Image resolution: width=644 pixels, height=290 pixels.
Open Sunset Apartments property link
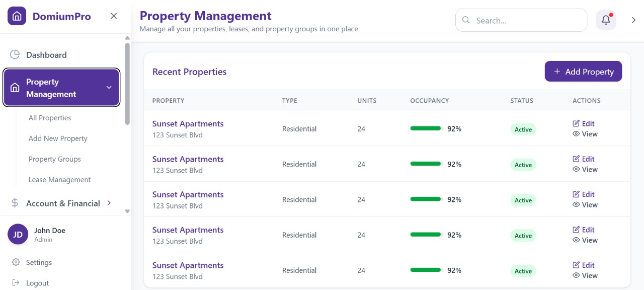point(188,123)
